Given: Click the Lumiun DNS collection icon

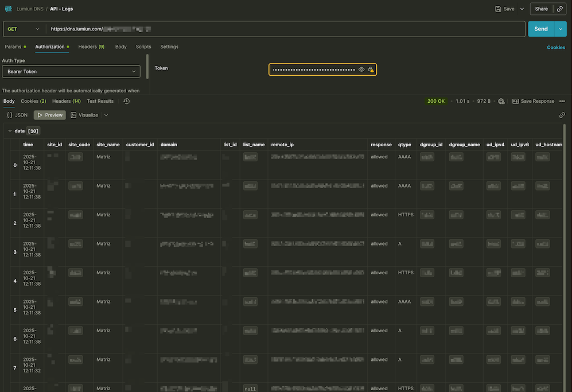Looking at the screenshot, I should (9, 9).
